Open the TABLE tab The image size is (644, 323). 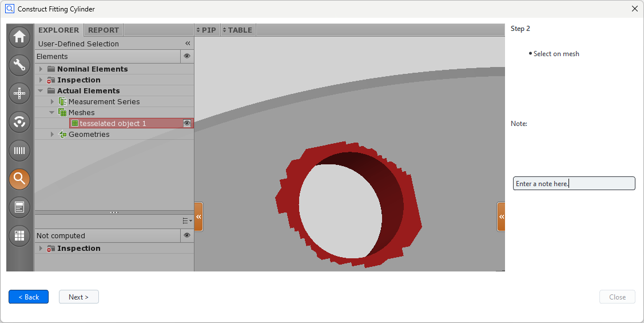tap(238, 30)
